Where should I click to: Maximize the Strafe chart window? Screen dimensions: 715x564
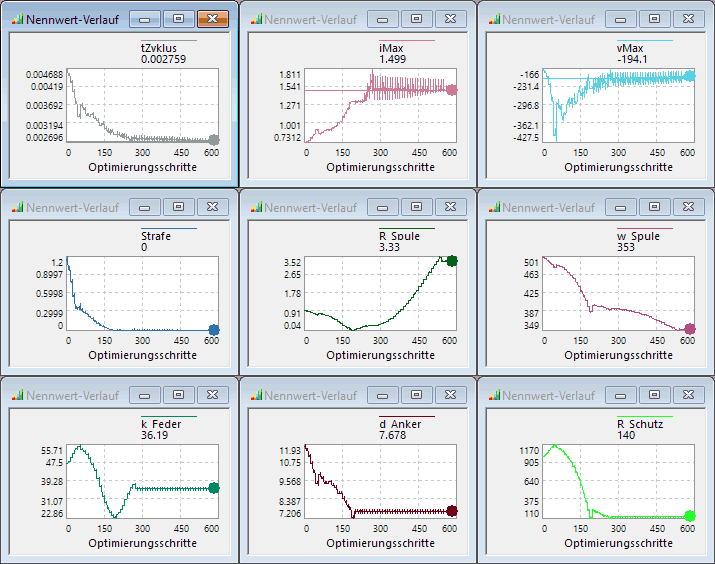pos(178,207)
